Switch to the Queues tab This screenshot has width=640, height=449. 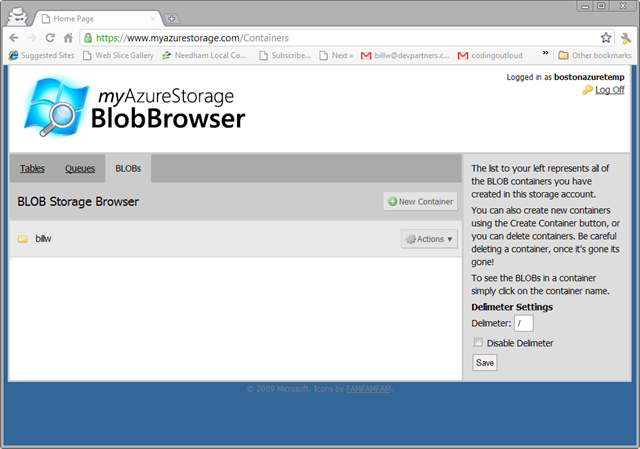point(80,169)
